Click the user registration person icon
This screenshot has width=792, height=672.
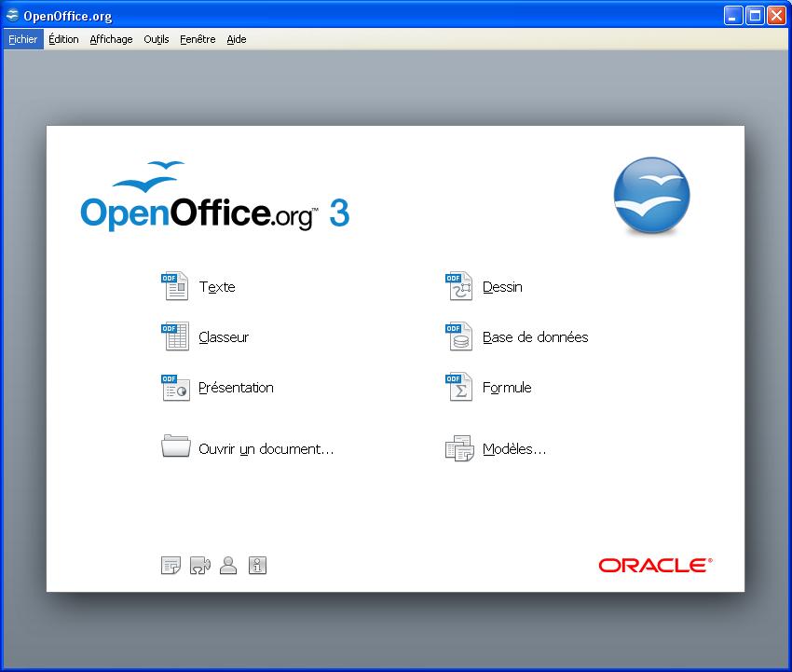pos(228,565)
